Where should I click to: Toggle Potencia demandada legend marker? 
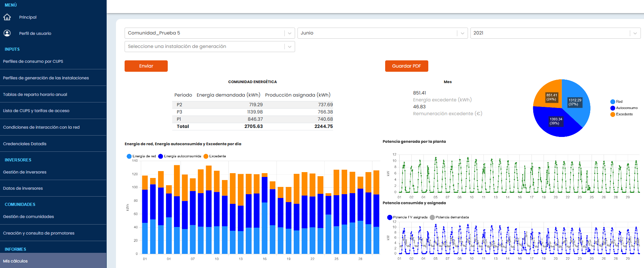pyautogui.click(x=432, y=217)
